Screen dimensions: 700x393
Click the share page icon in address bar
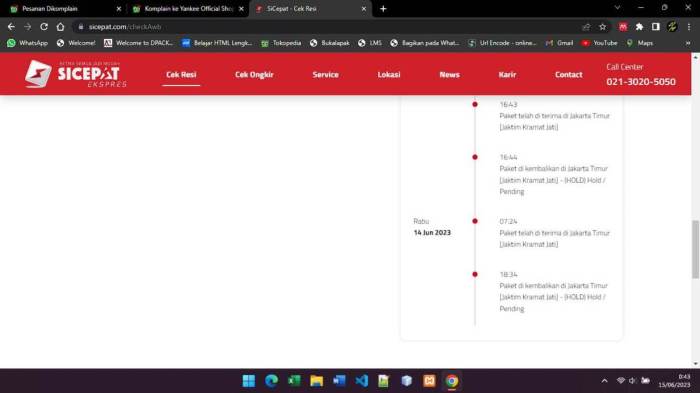(x=586, y=27)
